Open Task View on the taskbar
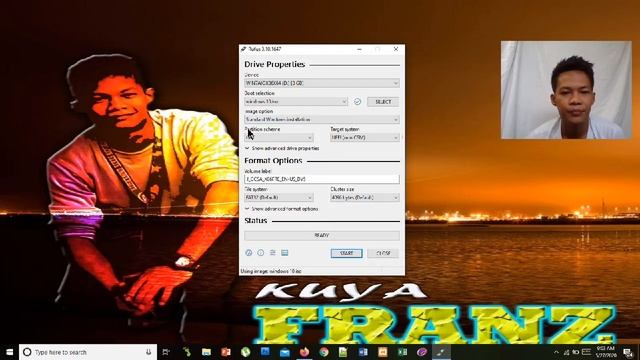The height and width of the screenshot is (360, 640). click(x=166, y=352)
